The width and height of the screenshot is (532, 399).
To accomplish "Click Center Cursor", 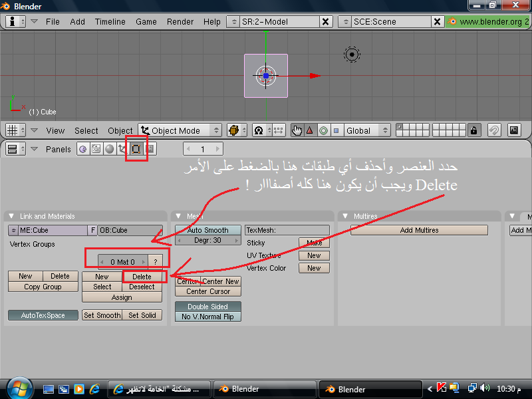I will coord(208,291).
